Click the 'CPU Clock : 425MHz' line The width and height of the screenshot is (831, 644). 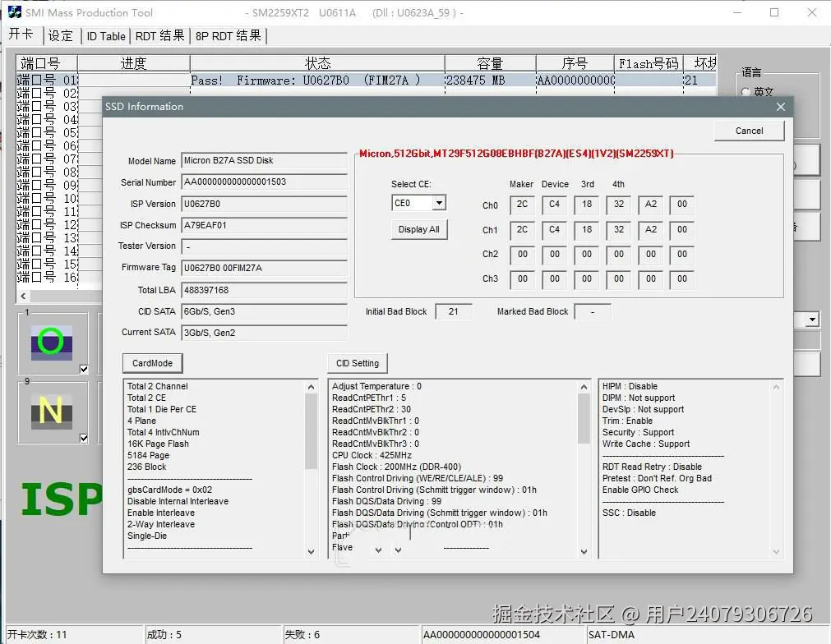click(x=372, y=455)
